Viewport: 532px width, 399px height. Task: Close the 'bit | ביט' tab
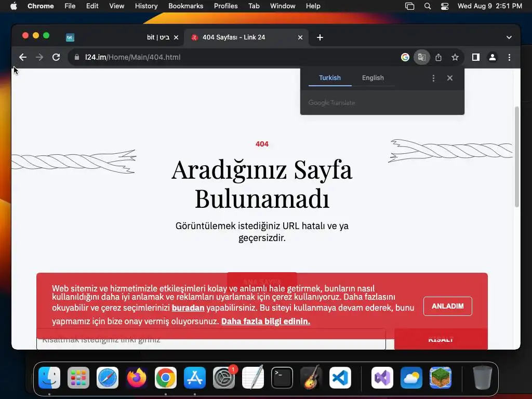click(176, 37)
